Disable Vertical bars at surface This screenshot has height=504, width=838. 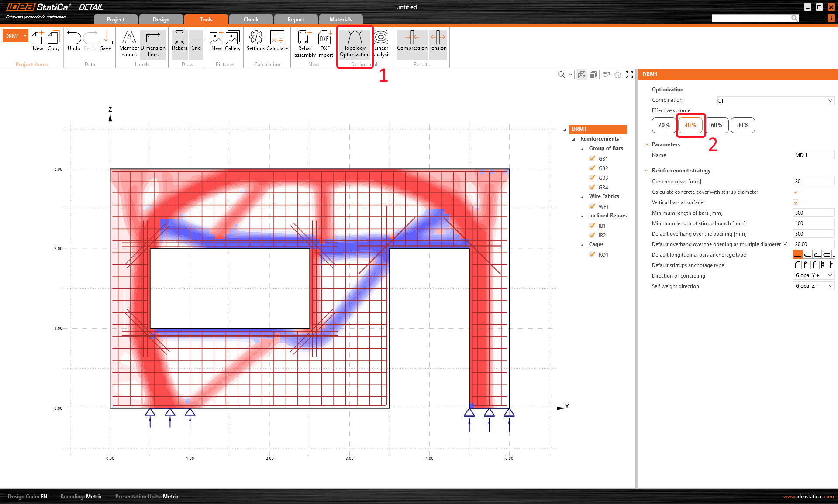795,202
